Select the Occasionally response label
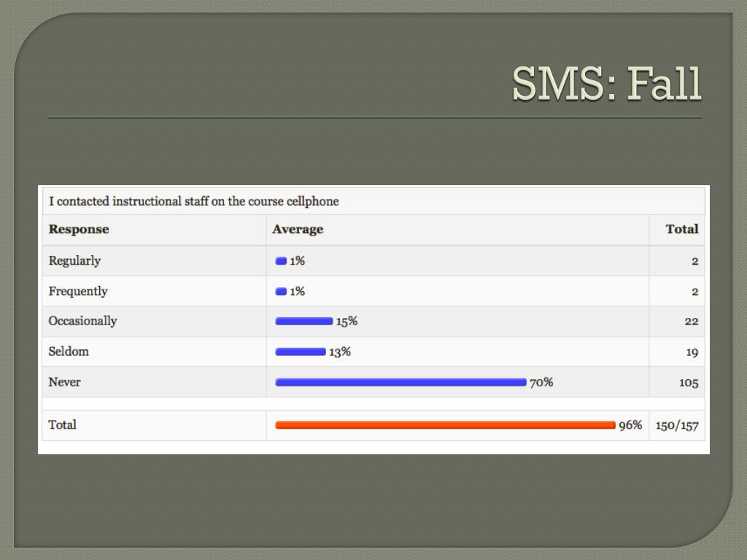The image size is (747, 560). pyautogui.click(x=83, y=322)
